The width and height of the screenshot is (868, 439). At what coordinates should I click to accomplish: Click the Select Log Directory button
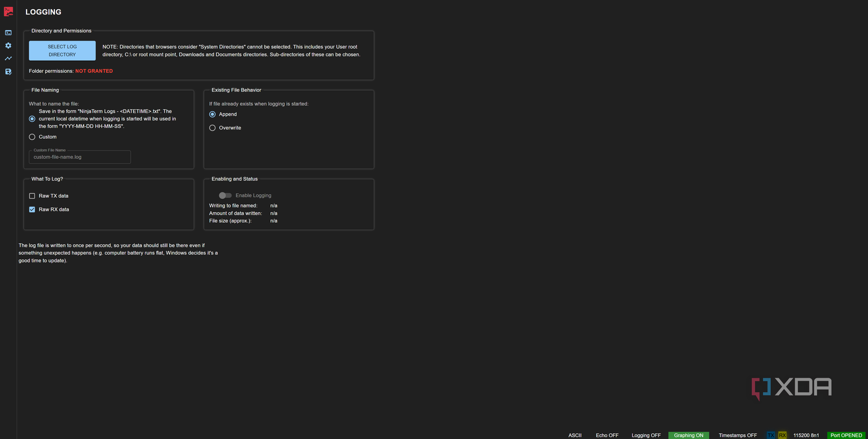62,50
